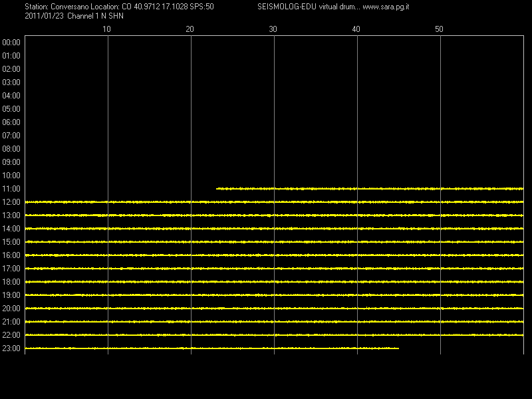Viewport: 532px width, 399px height.
Task: Select the 16:00 hour label
Action: (x=11, y=255)
